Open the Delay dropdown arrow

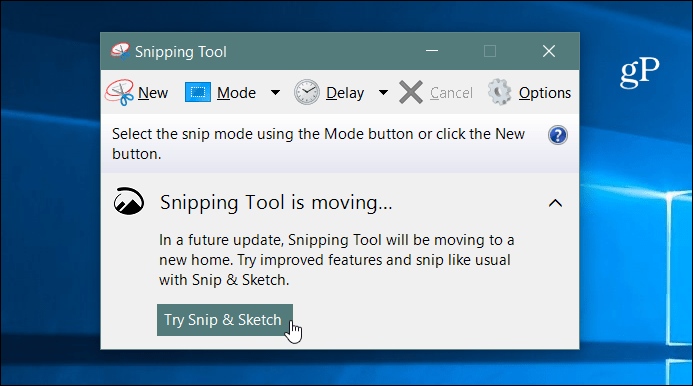(x=384, y=92)
